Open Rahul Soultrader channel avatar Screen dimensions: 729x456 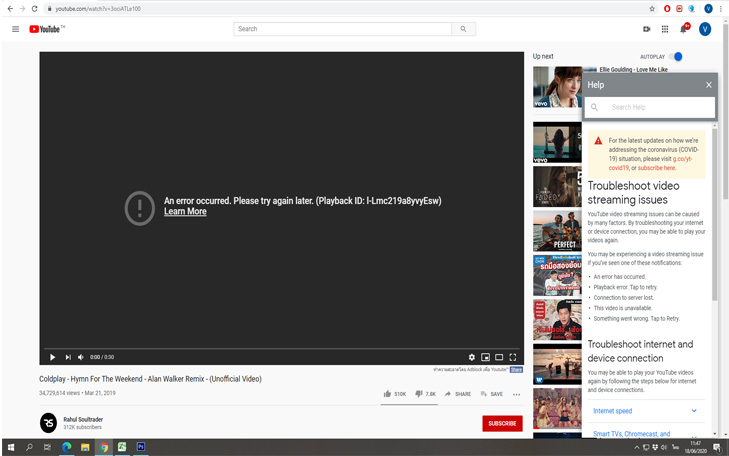(x=48, y=423)
